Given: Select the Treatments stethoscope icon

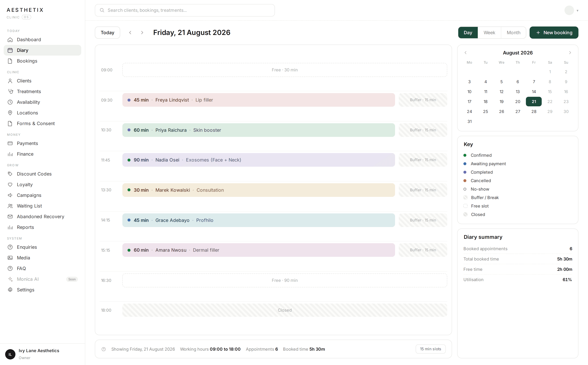Looking at the screenshot, I should (x=10, y=91).
